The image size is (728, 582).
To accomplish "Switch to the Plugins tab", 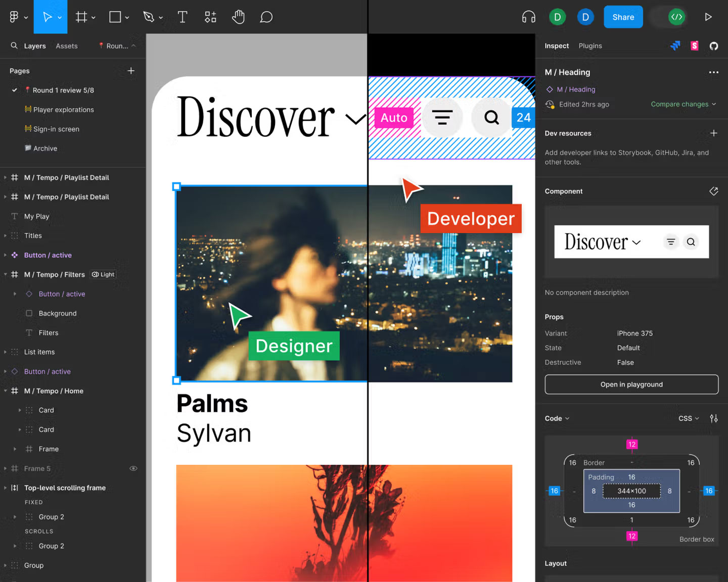I will point(590,45).
